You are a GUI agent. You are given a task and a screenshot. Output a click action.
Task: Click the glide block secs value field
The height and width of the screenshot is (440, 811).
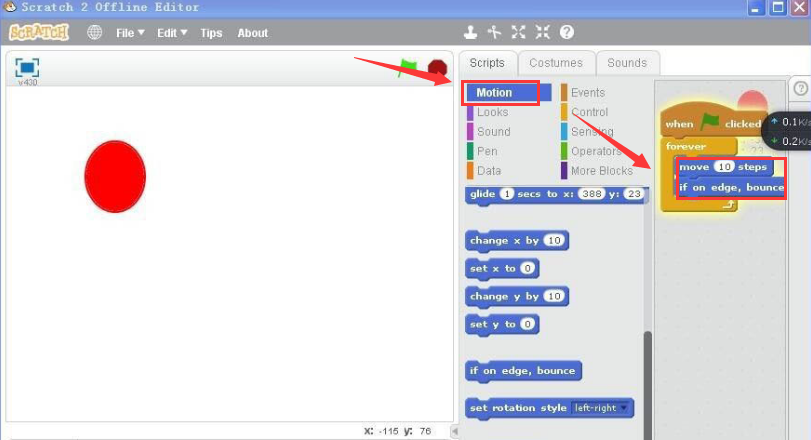coord(507,194)
